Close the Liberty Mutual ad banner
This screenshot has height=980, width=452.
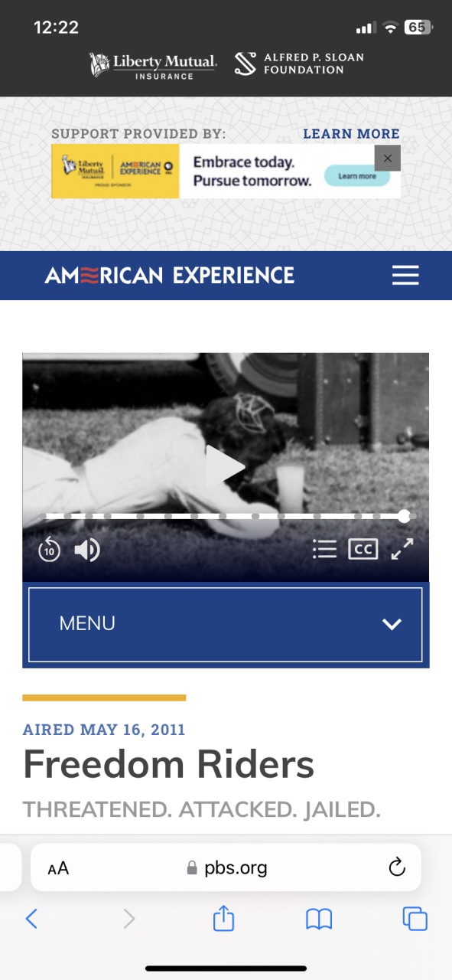click(x=388, y=158)
